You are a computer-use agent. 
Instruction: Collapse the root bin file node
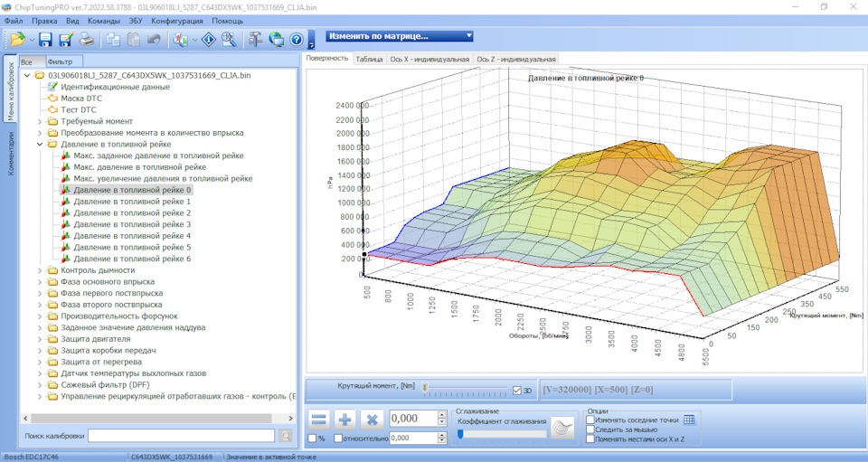tap(27, 75)
